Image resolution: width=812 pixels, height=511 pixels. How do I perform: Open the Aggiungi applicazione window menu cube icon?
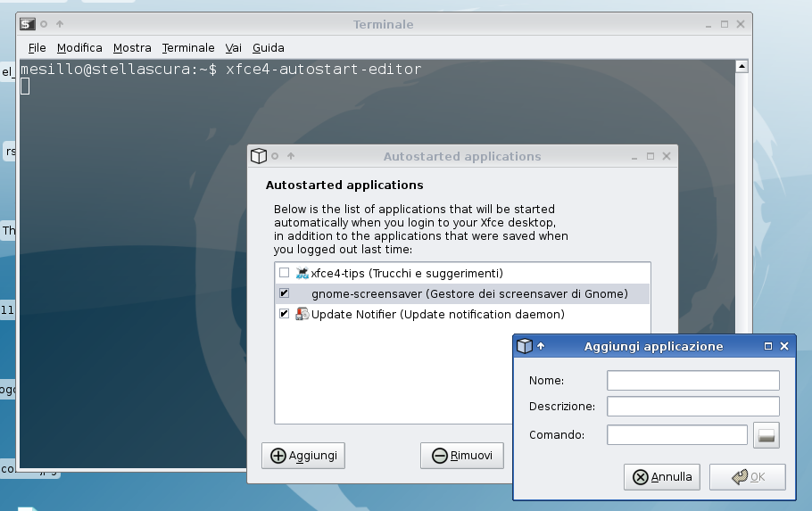(525, 346)
